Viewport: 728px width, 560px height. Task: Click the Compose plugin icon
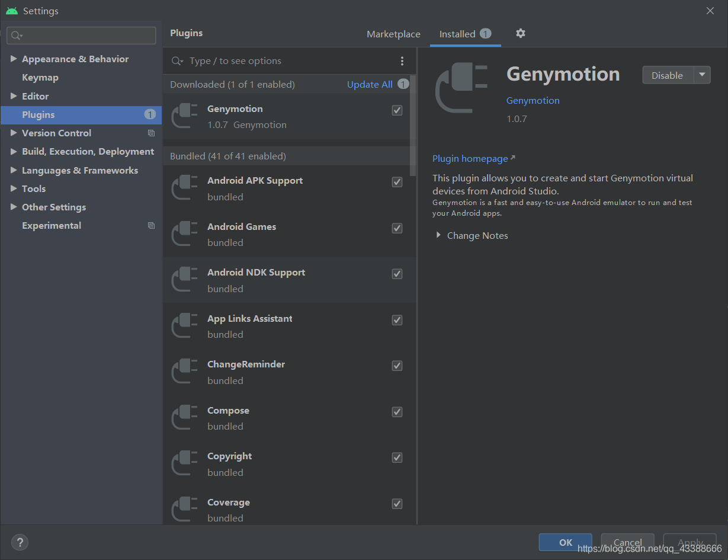(185, 418)
